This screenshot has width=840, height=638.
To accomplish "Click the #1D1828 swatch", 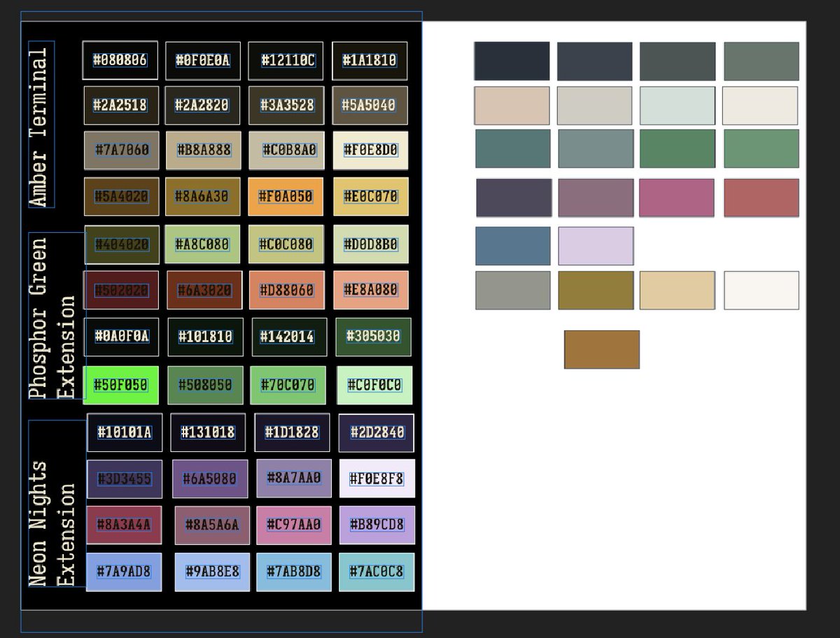I will tap(292, 432).
